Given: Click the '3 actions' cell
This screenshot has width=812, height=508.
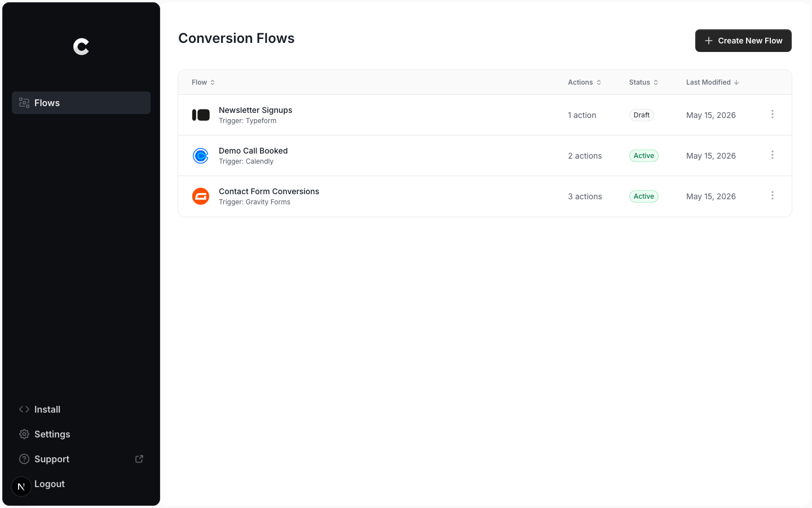Looking at the screenshot, I should coord(585,196).
